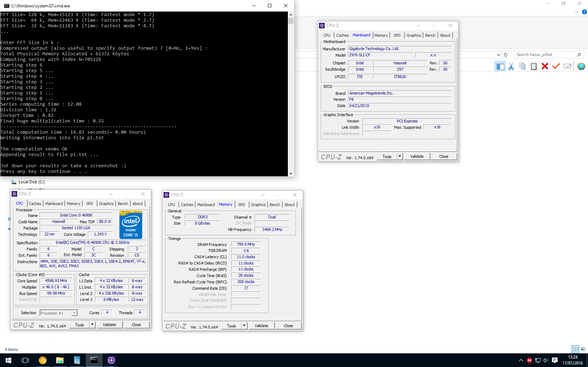The width and height of the screenshot is (588, 367).
Task: Click the blue help question mark icon
Action: tap(584, 12)
